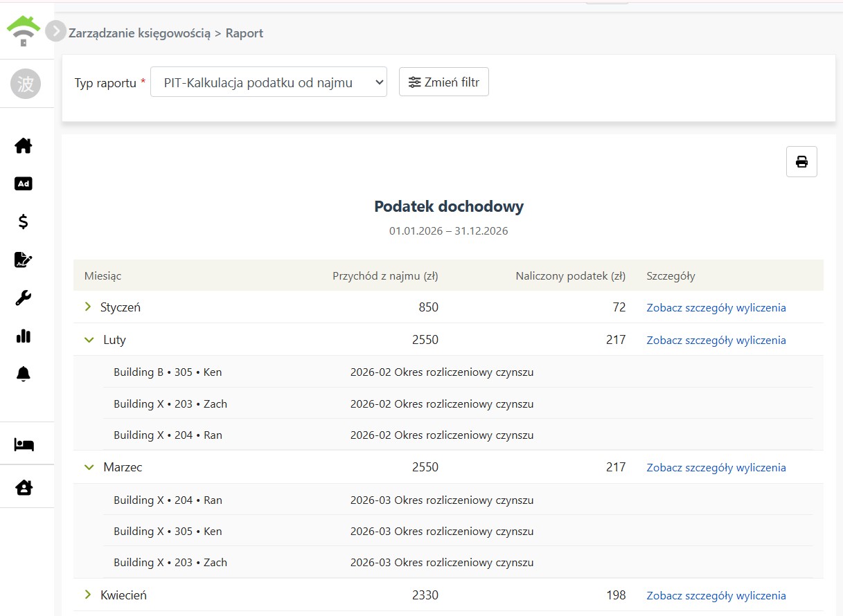Expand the sidebar with arrow button
Viewport: 843px width, 616px height.
(55, 31)
